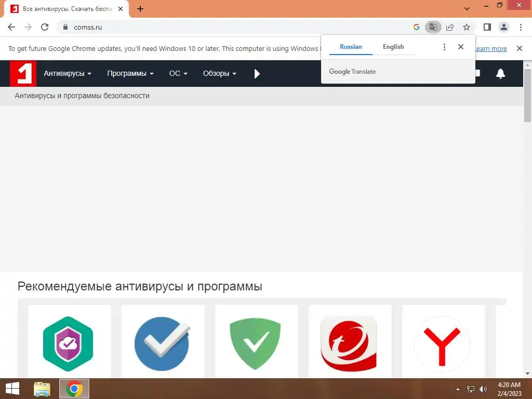Click the Google icon in address bar
532x399 pixels.
point(416,27)
